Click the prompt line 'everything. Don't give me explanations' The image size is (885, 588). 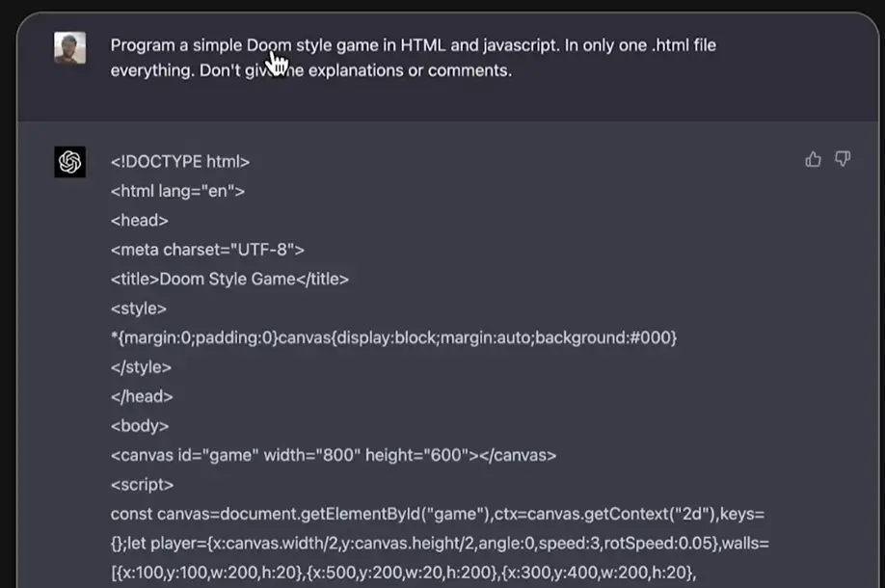311,70
